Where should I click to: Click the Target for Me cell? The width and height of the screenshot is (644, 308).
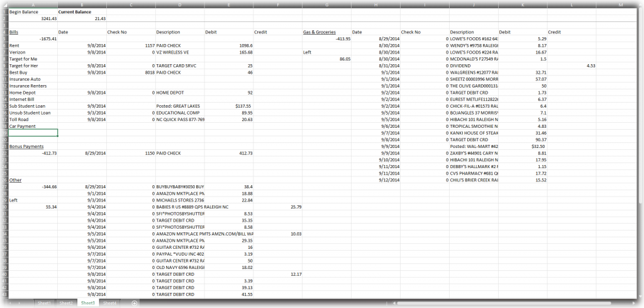pos(33,59)
